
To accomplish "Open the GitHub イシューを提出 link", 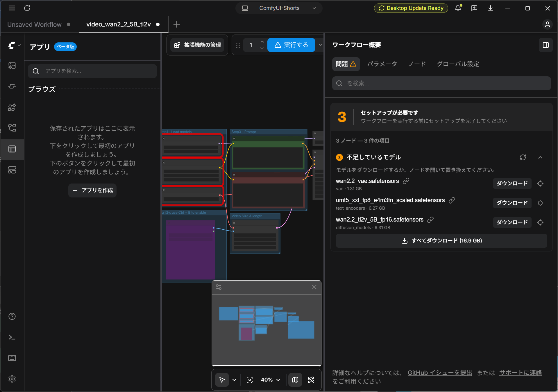I will 440,373.
